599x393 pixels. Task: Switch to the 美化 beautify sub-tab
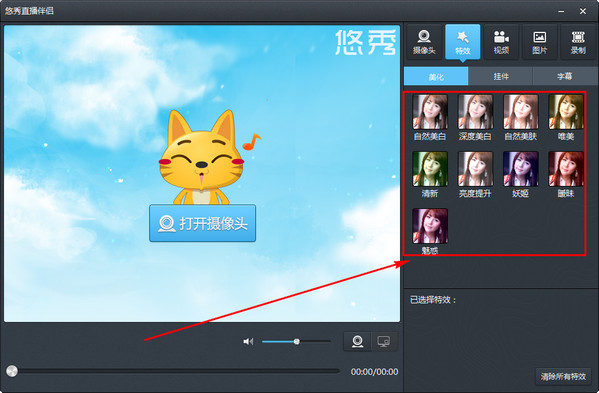coord(436,76)
